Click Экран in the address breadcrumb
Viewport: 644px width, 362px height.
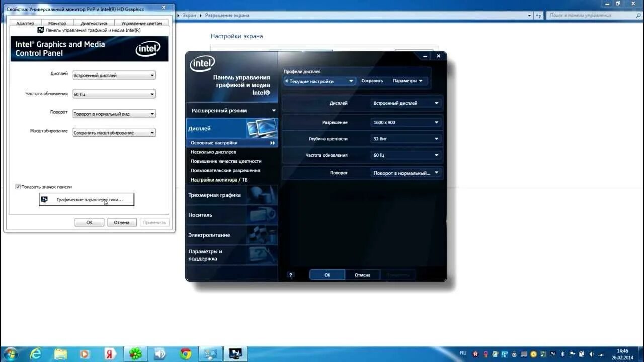coord(189,16)
